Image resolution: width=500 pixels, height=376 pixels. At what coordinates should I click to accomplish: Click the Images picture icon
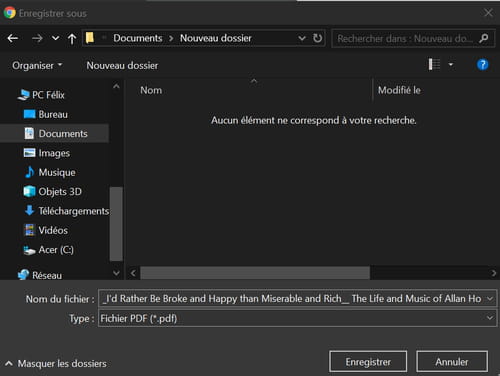(29, 153)
